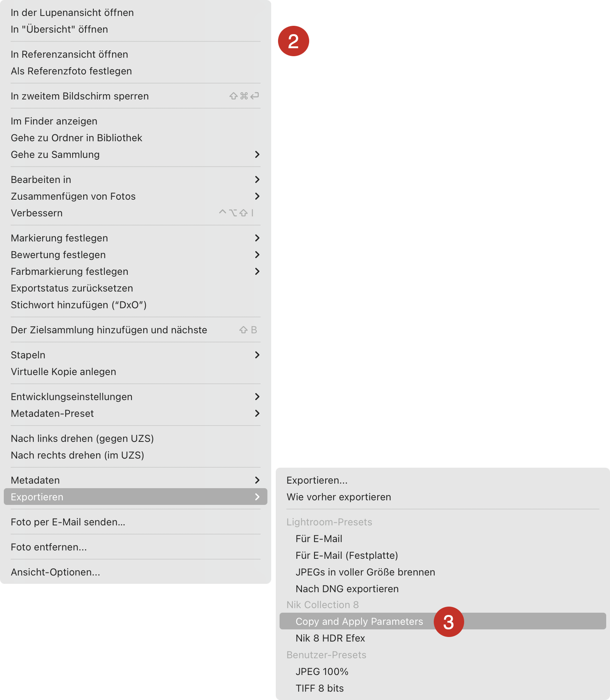Select Im Finder anzeigen

pos(135,121)
